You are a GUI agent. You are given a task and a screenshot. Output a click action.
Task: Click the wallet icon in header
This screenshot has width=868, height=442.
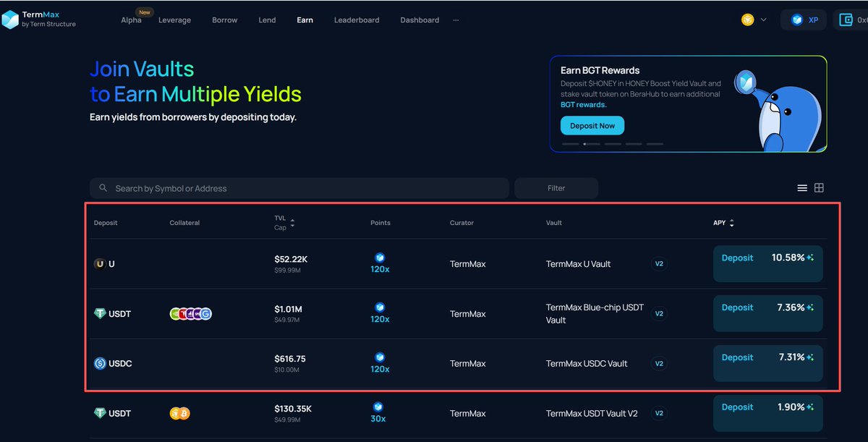pos(845,20)
